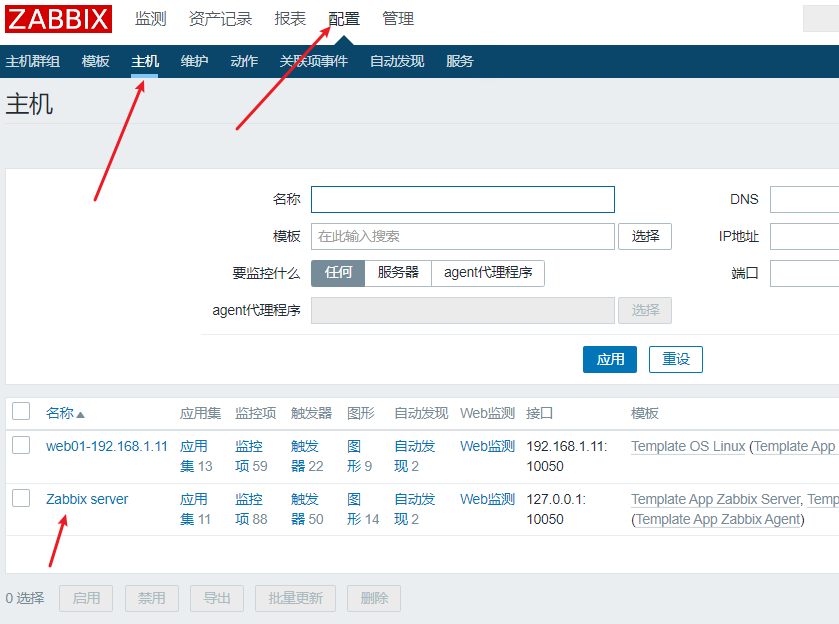839x624 pixels.
Task: Select the 服务器 monitoring option
Action: 398,273
